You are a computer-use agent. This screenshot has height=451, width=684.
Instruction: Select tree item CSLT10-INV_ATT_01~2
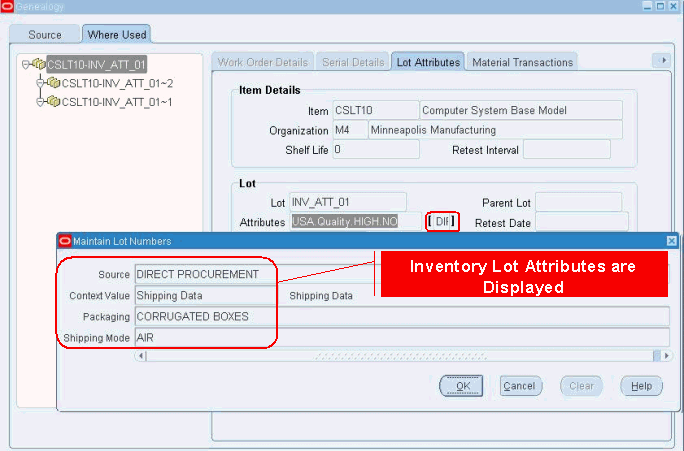(x=117, y=83)
